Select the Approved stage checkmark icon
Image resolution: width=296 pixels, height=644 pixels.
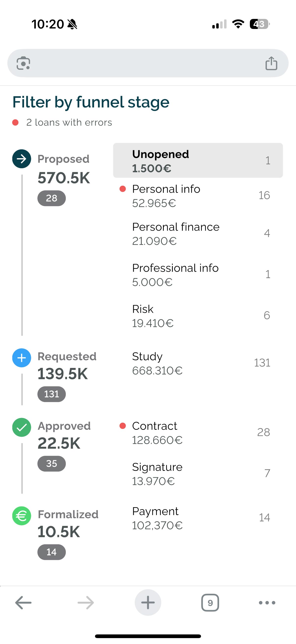click(22, 427)
